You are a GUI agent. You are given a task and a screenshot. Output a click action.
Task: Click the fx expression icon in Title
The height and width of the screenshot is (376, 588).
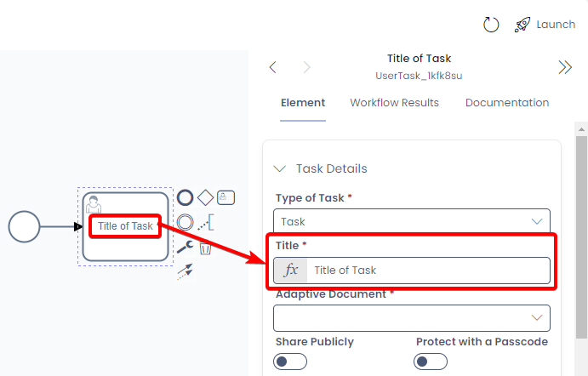click(x=291, y=271)
